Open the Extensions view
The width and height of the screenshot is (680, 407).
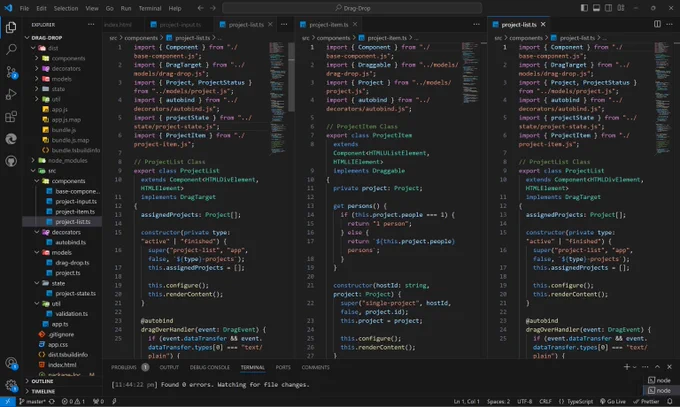click(11, 117)
